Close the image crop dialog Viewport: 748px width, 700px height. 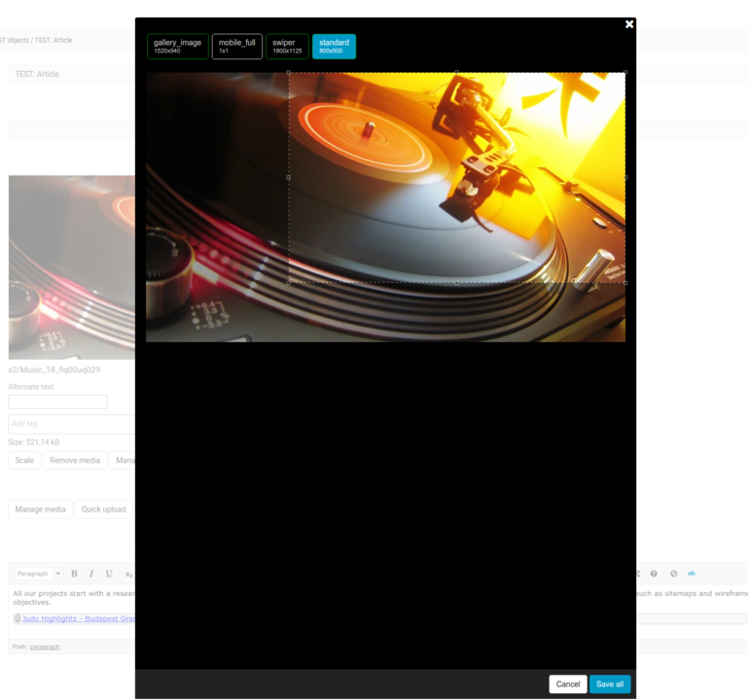pyautogui.click(x=629, y=24)
